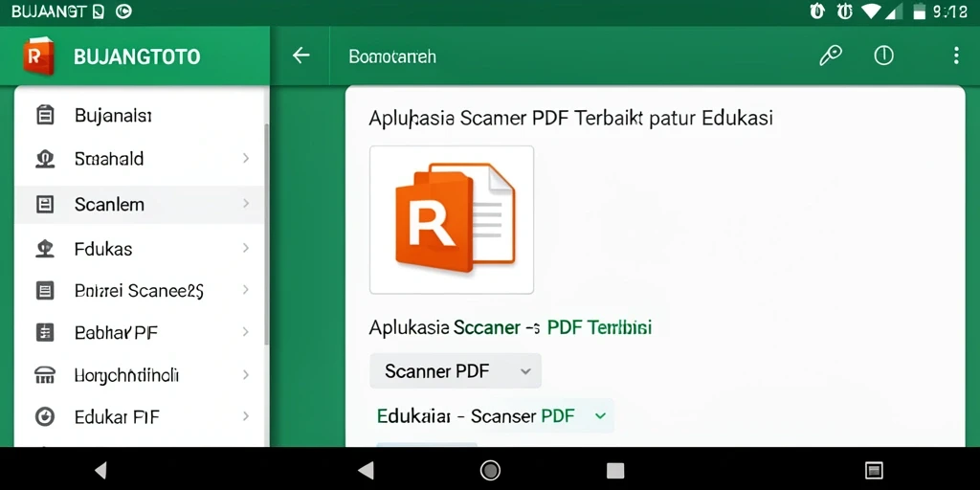Select Scanlem menu item
This screenshot has width=980, height=490.
142,204
